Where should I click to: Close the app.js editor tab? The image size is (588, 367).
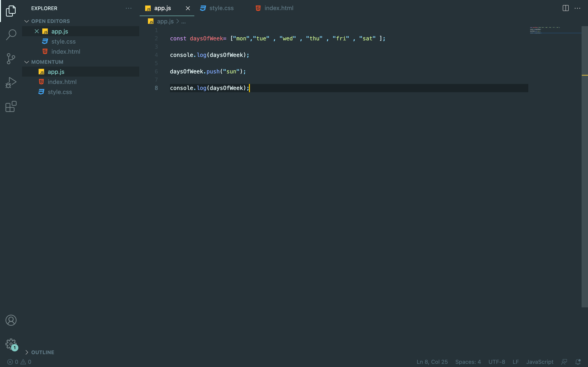pyautogui.click(x=188, y=8)
